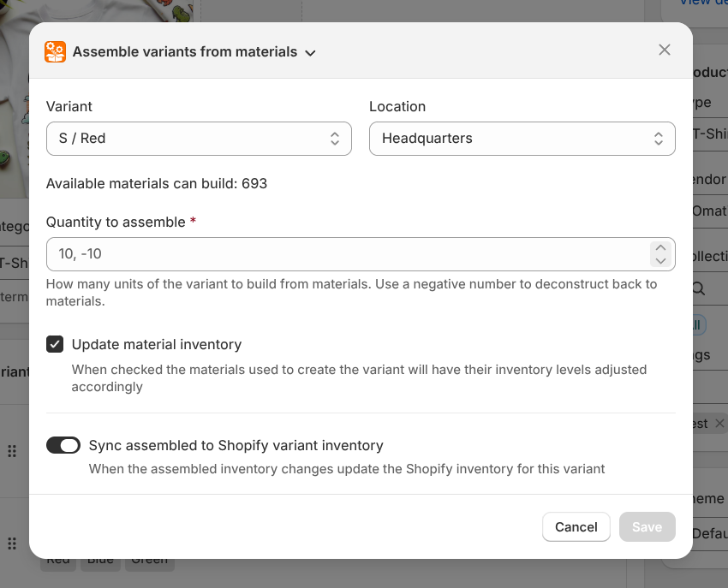Screen dimensions: 728x588
Task: Click the quantity stepper up arrow
Action: (x=660, y=247)
